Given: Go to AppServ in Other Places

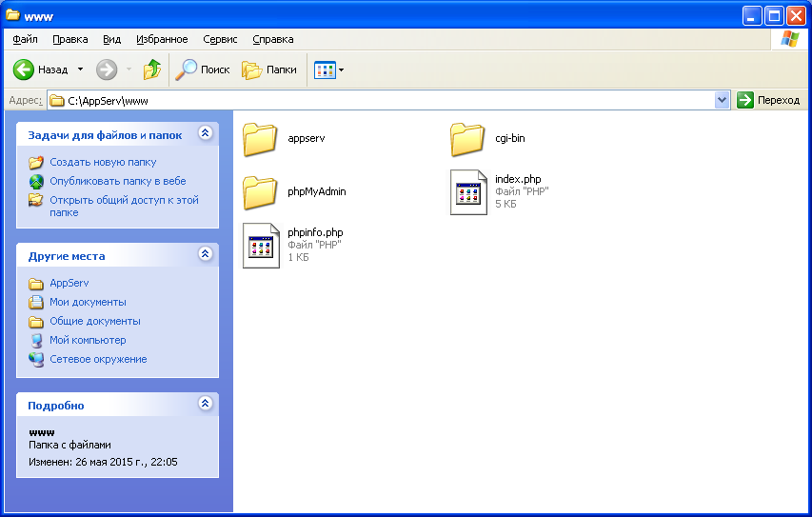Looking at the screenshot, I should tap(69, 284).
